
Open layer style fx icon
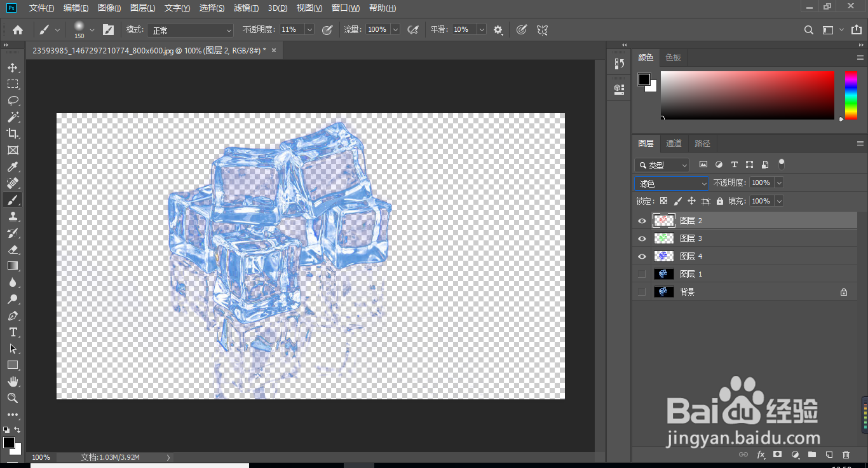(x=761, y=455)
